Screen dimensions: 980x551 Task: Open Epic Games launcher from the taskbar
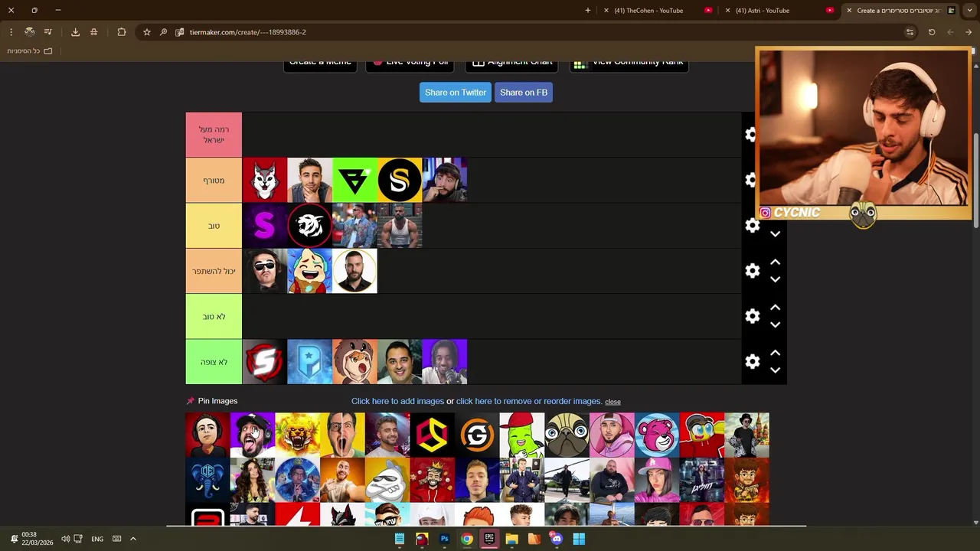click(489, 539)
